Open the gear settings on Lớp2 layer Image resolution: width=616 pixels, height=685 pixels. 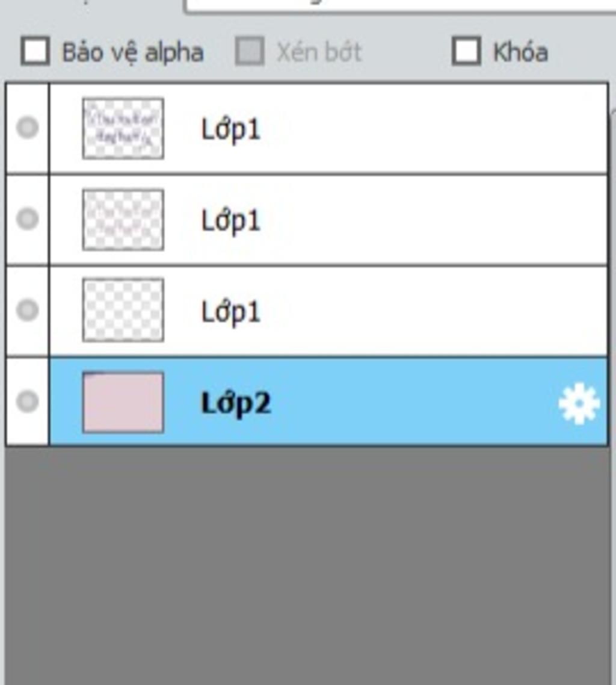coord(579,403)
